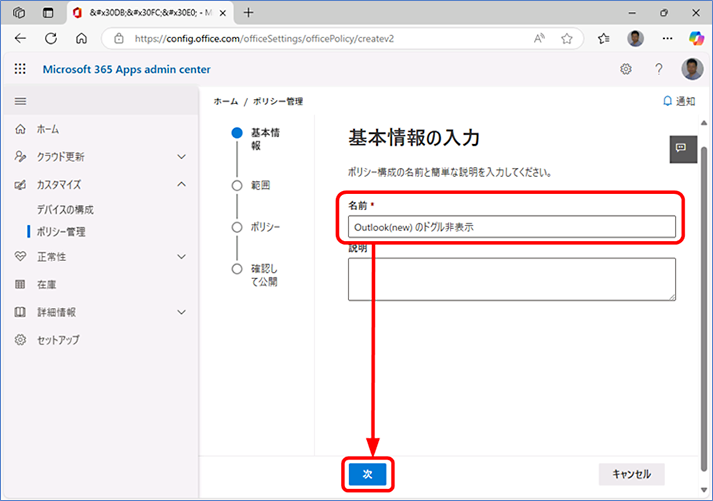Open 詳細情報 menu item
The height and width of the screenshot is (501, 713).
click(56, 312)
